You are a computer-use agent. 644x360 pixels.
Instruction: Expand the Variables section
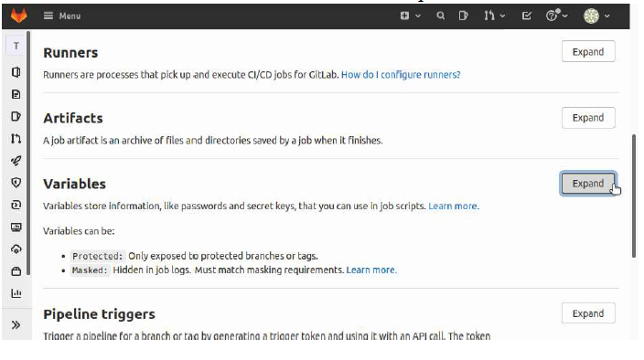click(x=588, y=184)
